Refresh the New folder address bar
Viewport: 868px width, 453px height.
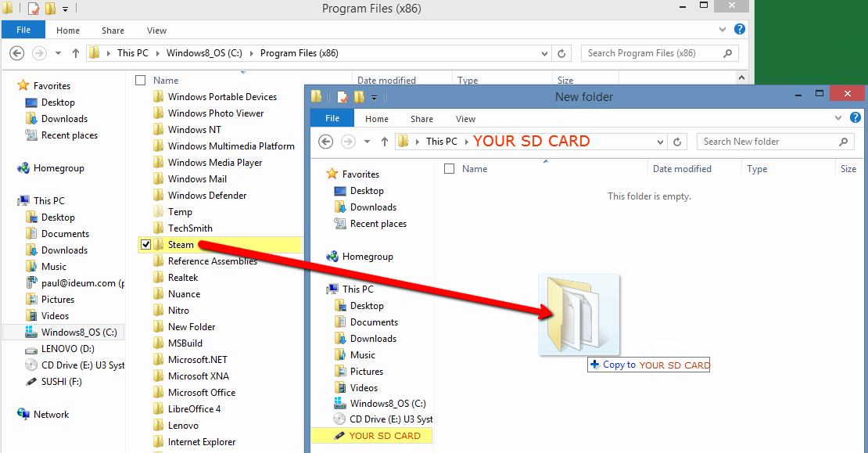pos(677,142)
